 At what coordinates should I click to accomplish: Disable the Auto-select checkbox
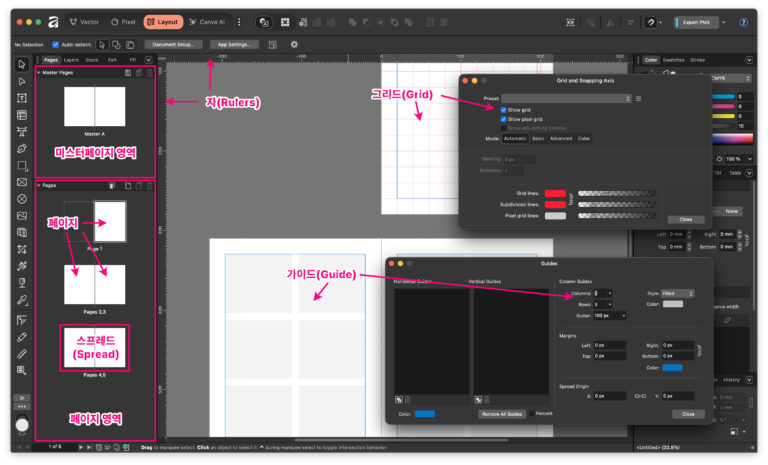tap(54, 44)
